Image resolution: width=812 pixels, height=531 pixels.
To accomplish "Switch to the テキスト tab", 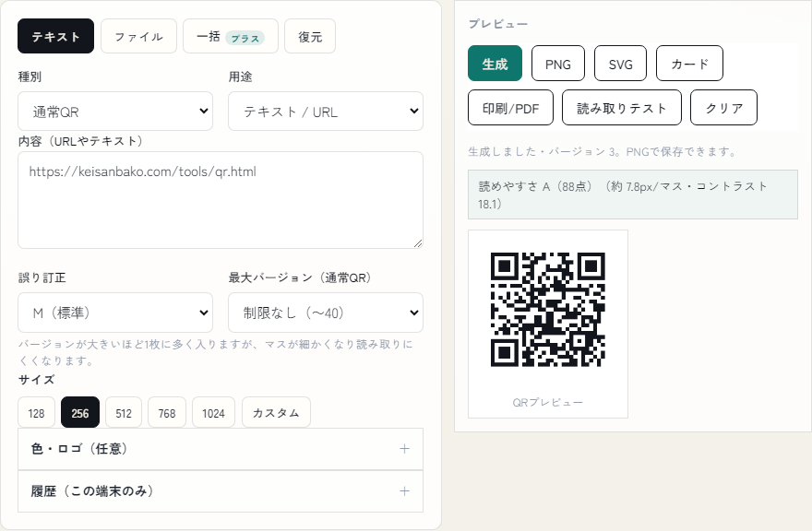I will (x=56, y=36).
